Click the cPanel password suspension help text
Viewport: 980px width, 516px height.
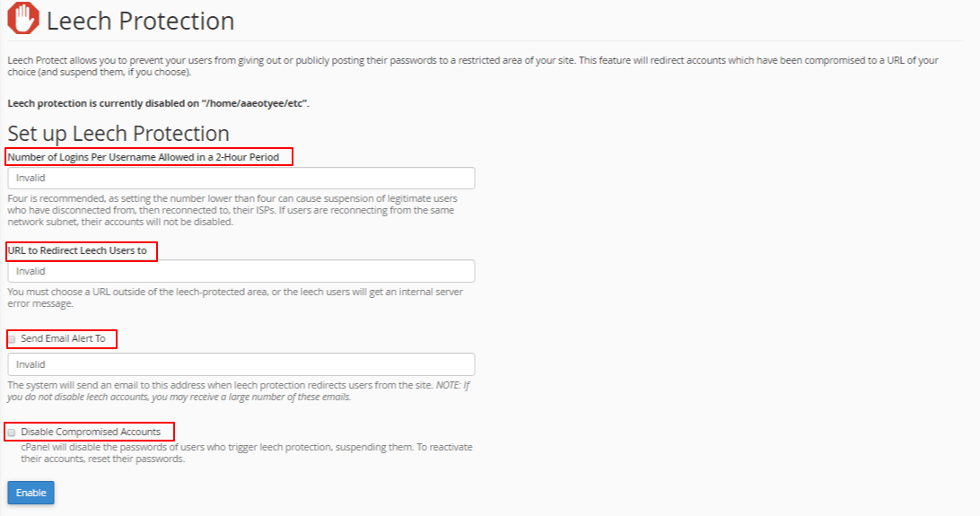(x=246, y=453)
